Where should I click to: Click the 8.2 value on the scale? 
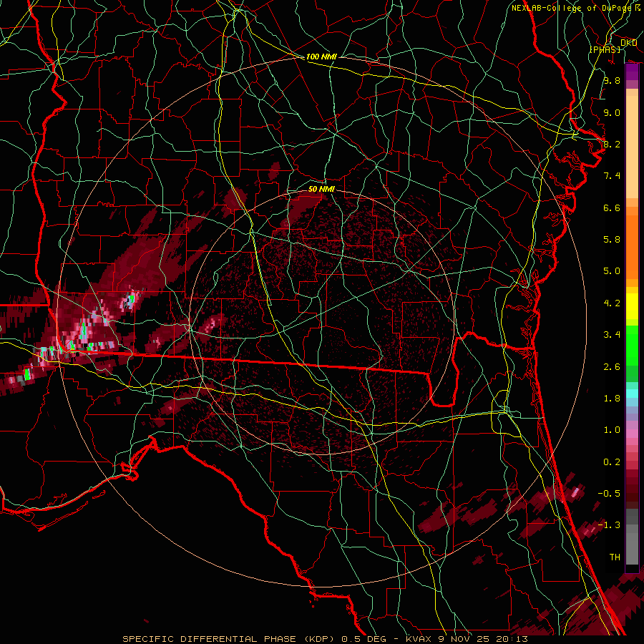coord(612,144)
